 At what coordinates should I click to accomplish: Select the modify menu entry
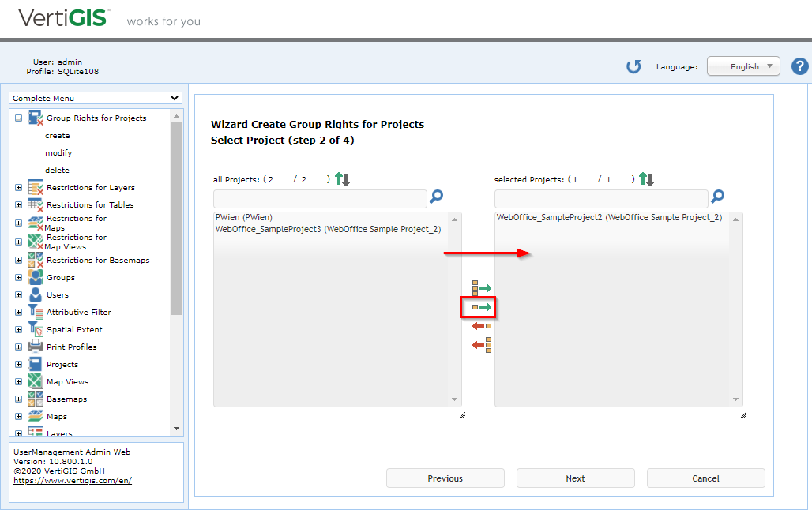coord(58,152)
